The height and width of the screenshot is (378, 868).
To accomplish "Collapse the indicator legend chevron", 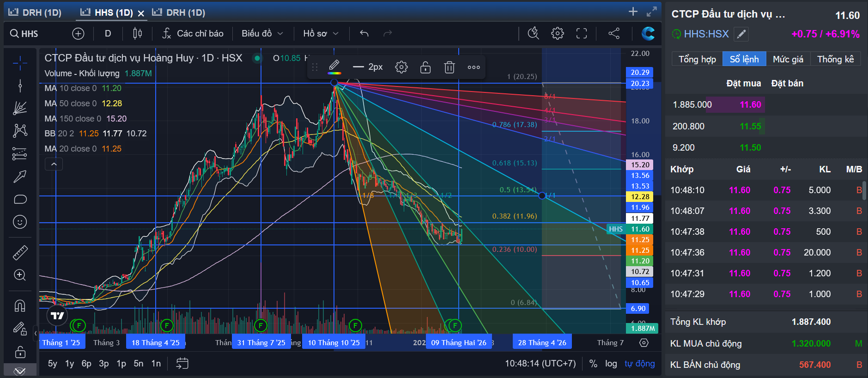I will point(54,164).
